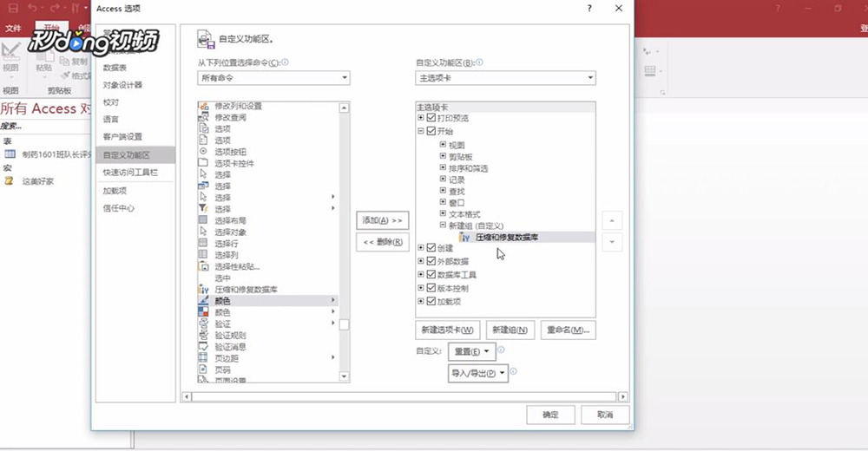This screenshot has height=451, width=868.
Task: Click the << 删除(R) button
Action: (x=383, y=242)
